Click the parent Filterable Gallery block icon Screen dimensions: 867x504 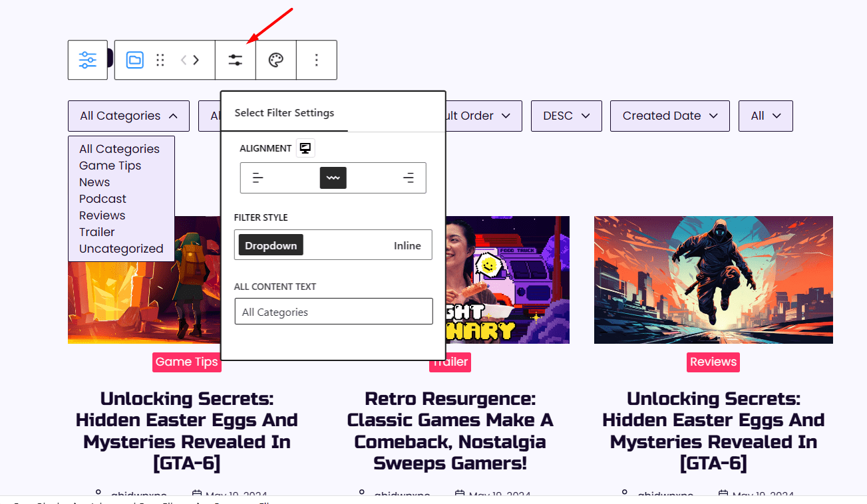pyautogui.click(x=135, y=60)
